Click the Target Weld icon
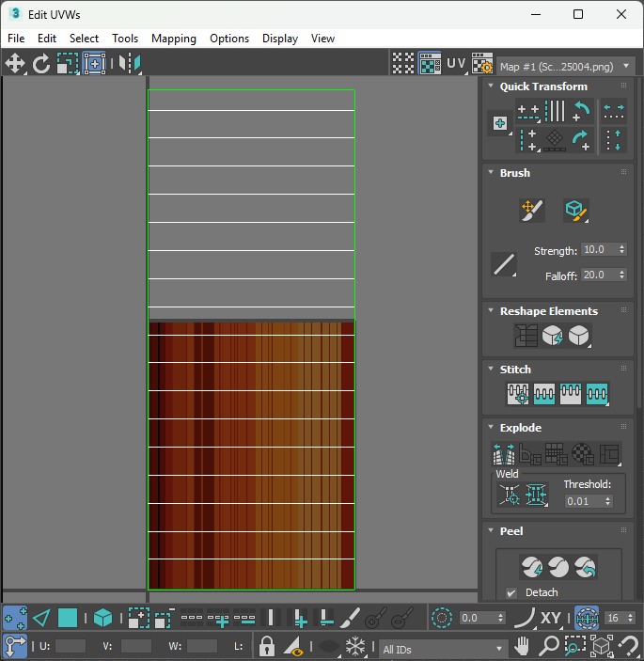 point(510,495)
